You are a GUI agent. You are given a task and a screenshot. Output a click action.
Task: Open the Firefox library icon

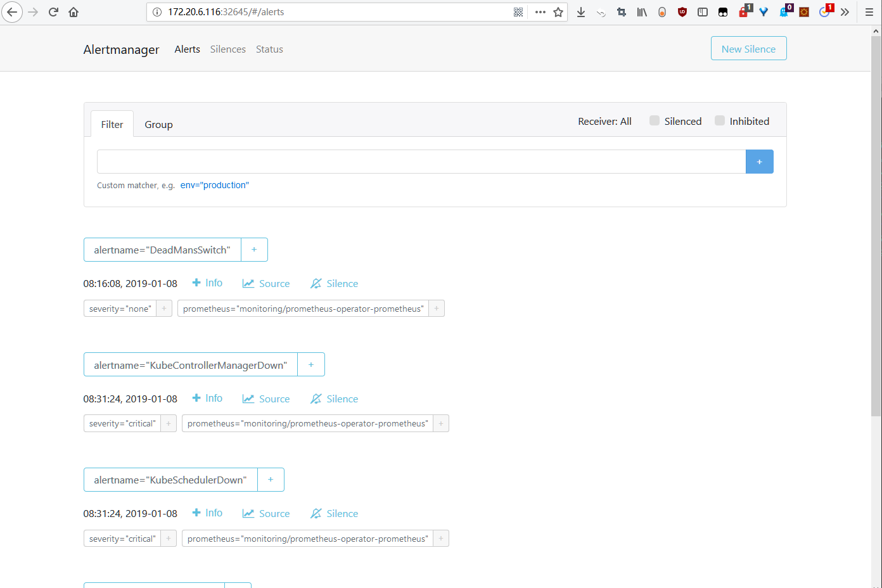pos(641,11)
